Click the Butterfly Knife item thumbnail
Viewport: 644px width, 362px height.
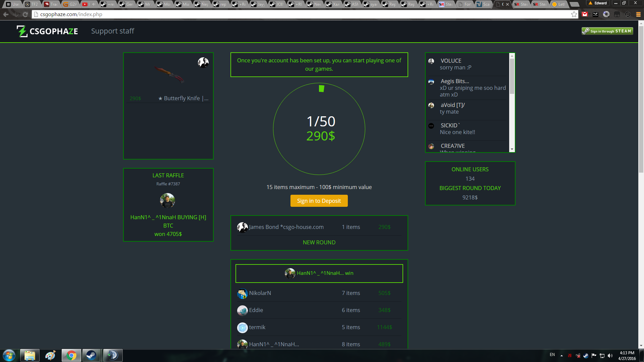(x=169, y=74)
